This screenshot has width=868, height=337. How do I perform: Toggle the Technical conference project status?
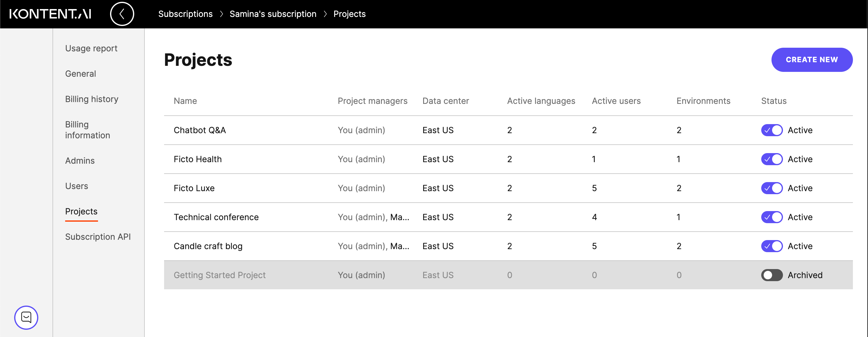click(x=771, y=217)
